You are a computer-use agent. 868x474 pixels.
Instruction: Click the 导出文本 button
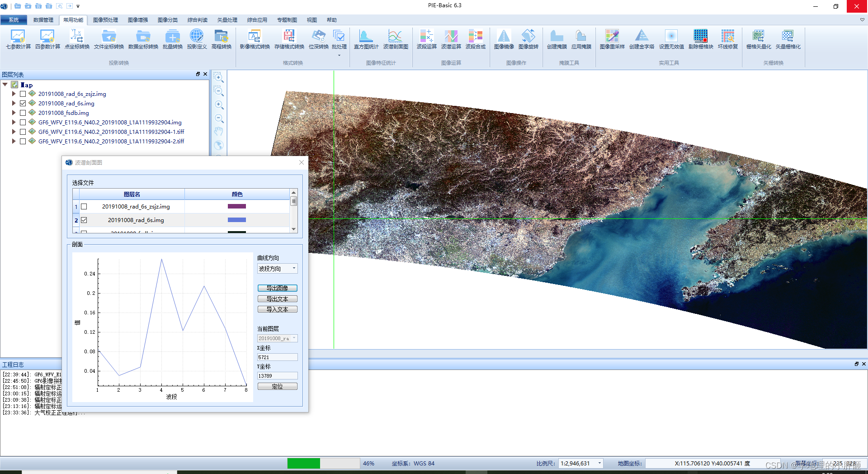[277, 299]
